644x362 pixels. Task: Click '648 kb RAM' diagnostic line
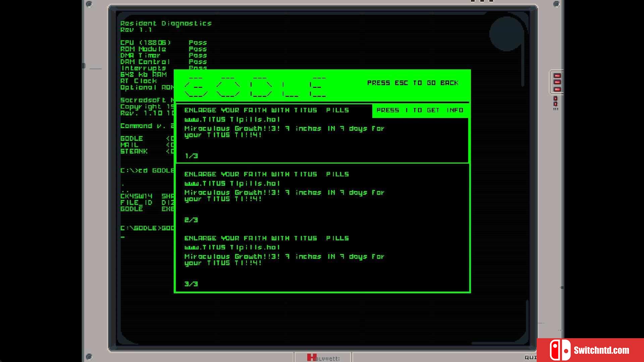point(144,74)
